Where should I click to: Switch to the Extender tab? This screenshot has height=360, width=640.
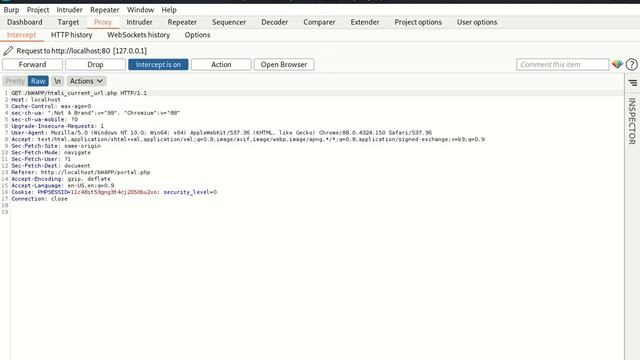click(x=365, y=22)
